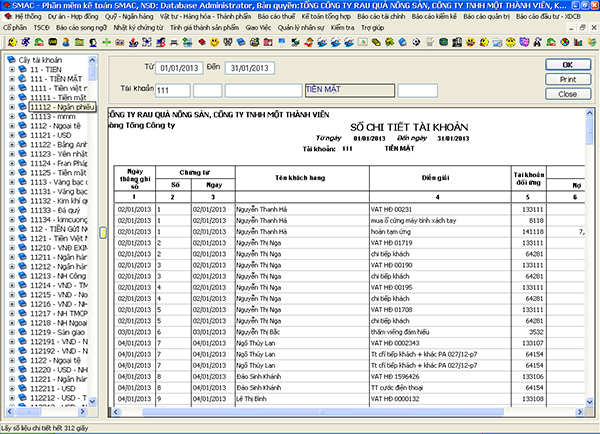Click the red and blue boat icon

click(x=133, y=42)
